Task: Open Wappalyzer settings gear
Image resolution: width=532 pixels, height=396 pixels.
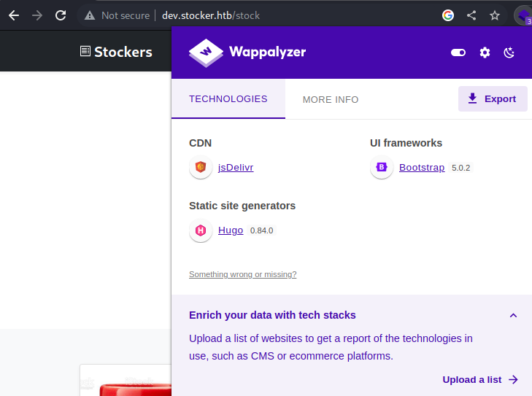Action: pos(485,53)
